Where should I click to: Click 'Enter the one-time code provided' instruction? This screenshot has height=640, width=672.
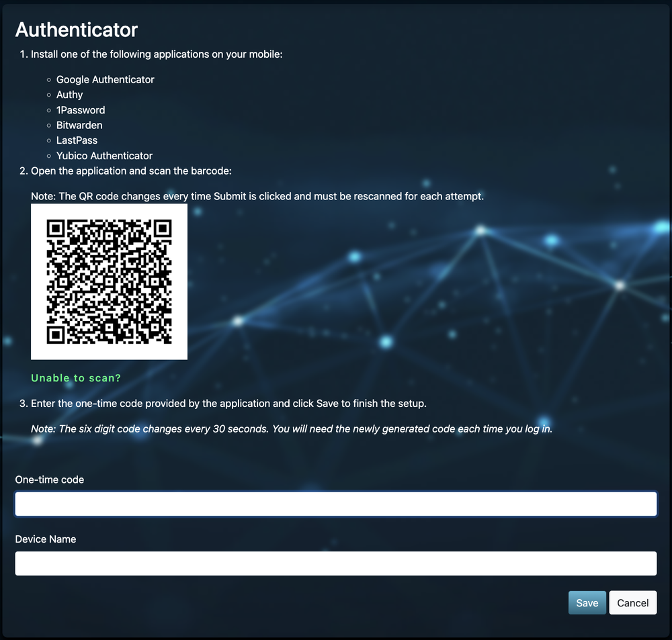pyautogui.click(x=228, y=404)
